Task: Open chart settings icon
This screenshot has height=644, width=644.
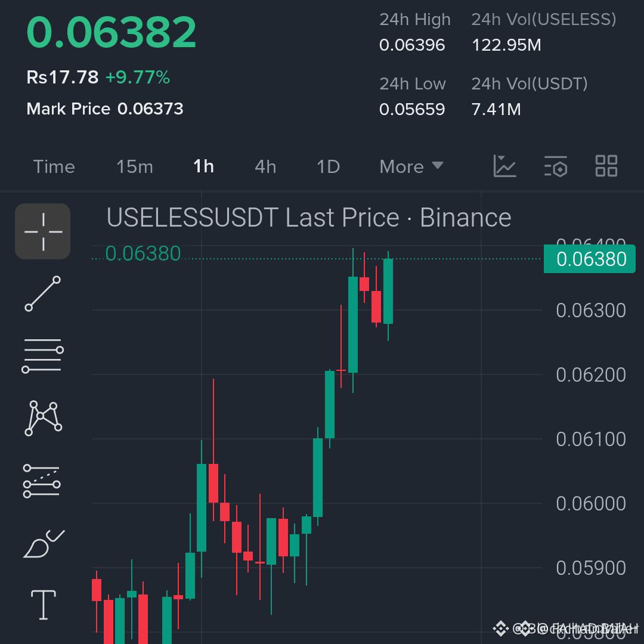Action: (x=556, y=166)
